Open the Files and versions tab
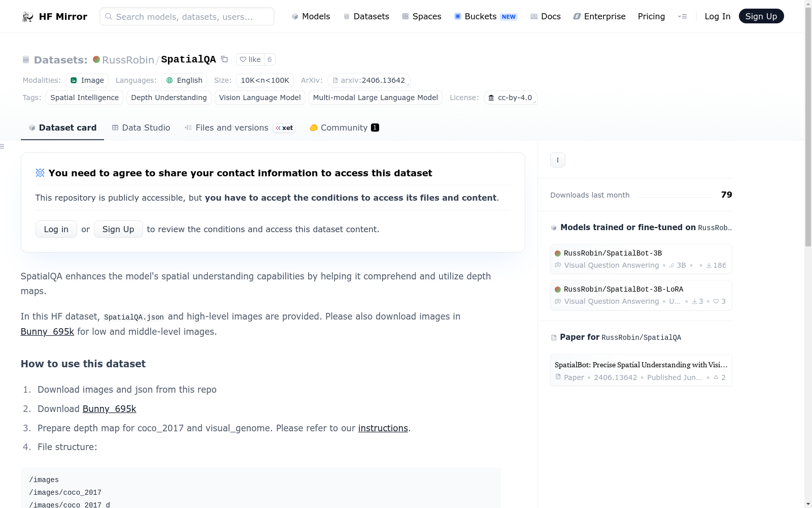Viewport: 812px width, 508px height. pyautogui.click(x=240, y=128)
